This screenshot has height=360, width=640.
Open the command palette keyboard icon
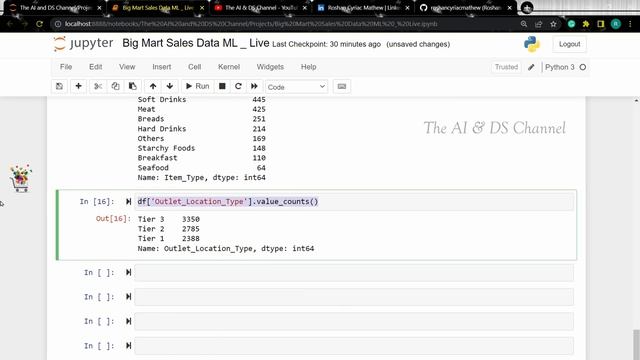(342, 86)
